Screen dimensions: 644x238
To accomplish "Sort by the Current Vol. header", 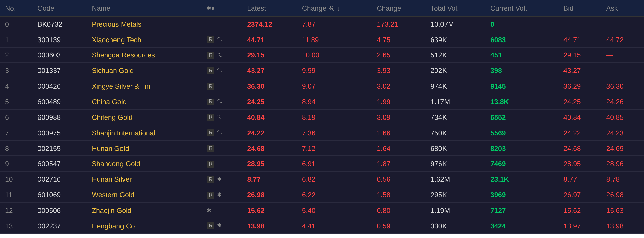I will click(508, 8).
